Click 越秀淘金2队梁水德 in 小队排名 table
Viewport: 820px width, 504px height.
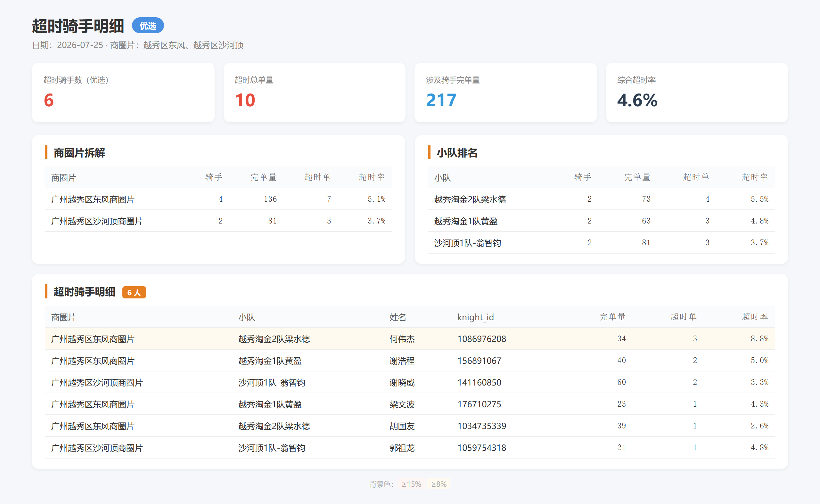coord(470,199)
